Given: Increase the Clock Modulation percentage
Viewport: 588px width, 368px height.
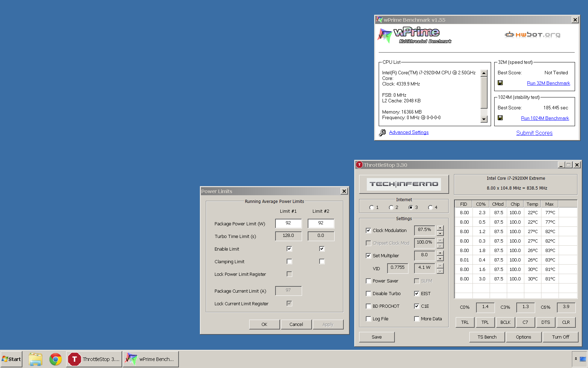Looking at the screenshot, I should (440, 228).
